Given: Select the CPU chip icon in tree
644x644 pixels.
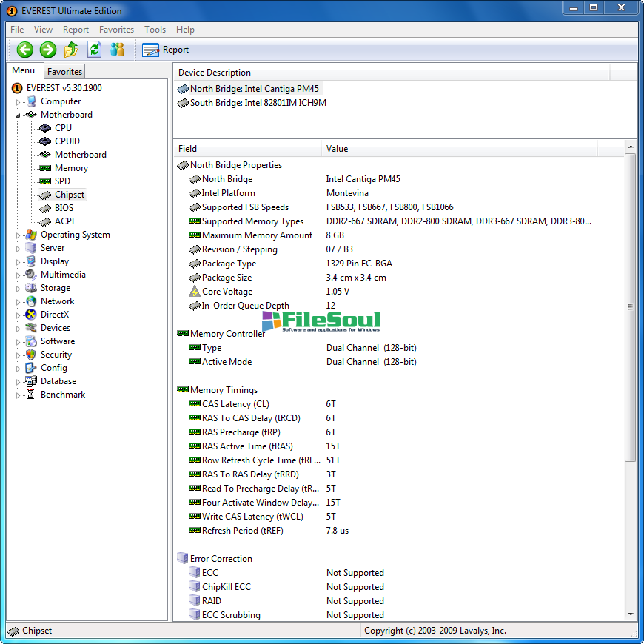Looking at the screenshot, I should click(x=45, y=128).
